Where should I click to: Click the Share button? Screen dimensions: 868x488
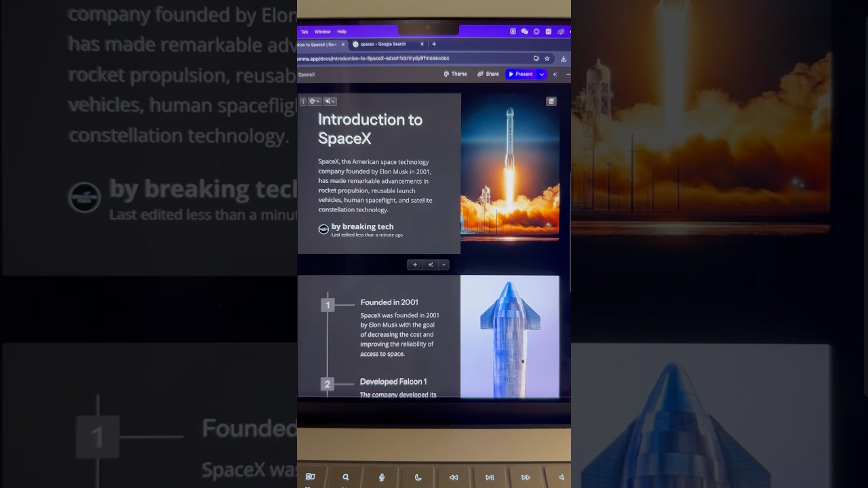coord(488,74)
